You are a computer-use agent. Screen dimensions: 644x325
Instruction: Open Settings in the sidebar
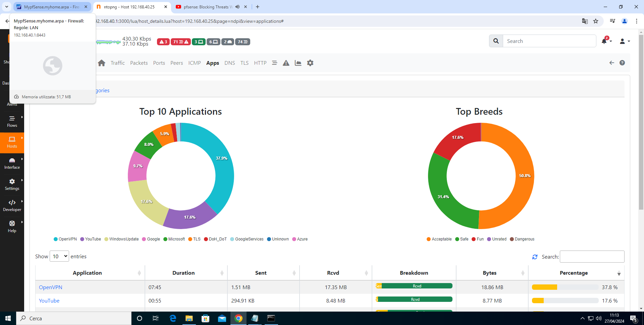(x=12, y=185)
